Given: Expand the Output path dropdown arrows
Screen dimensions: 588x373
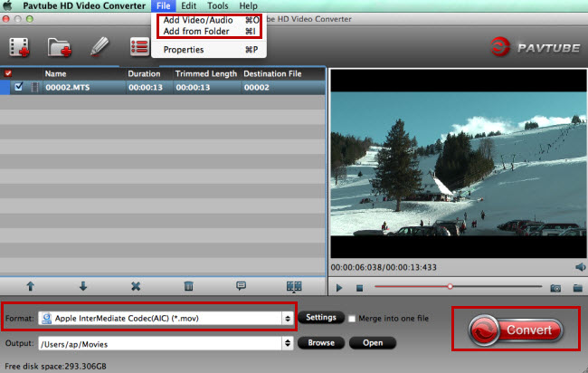Looking at the screenshot, I should 288,343.
